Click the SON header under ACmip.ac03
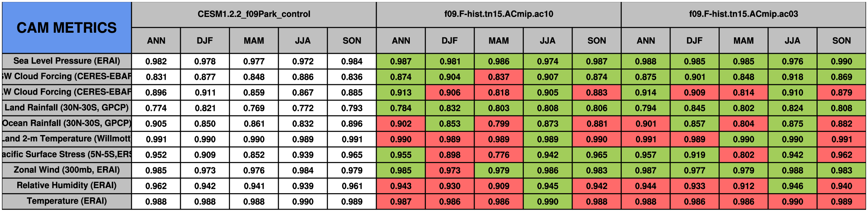Viewport: 868px width, 212px height. pos(841,41)
